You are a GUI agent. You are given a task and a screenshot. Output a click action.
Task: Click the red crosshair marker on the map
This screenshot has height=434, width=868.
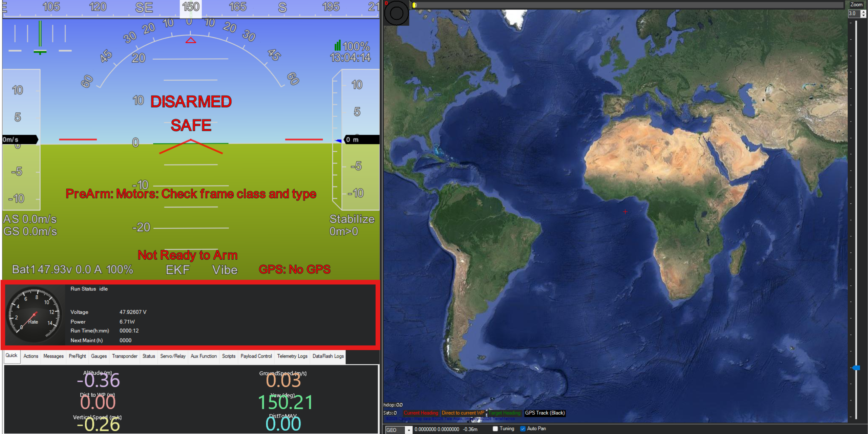625,212
